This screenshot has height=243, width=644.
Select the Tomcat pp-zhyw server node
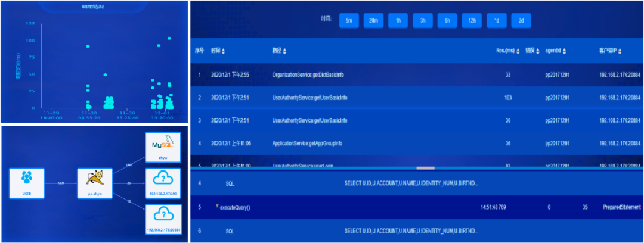point(95,183)
